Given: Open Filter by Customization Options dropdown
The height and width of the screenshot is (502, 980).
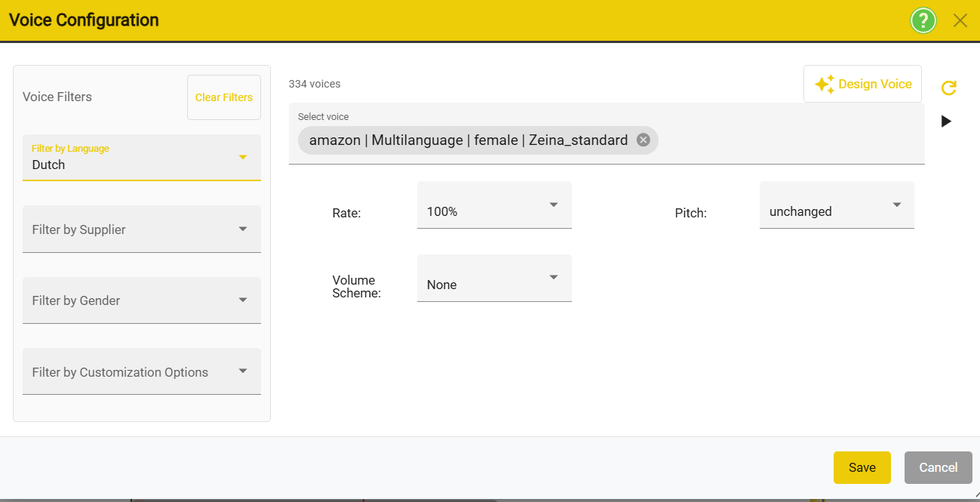Looking at the screenshot, I should [142, 371].
